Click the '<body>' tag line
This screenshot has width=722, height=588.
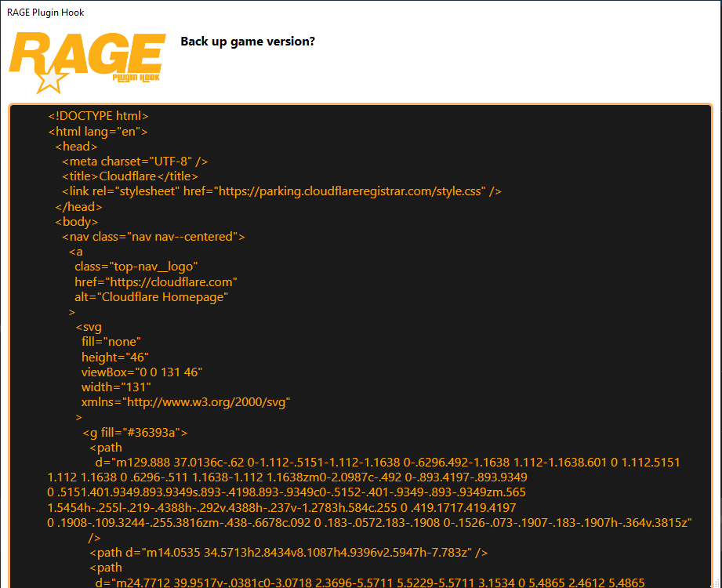[x=77, y=221]
